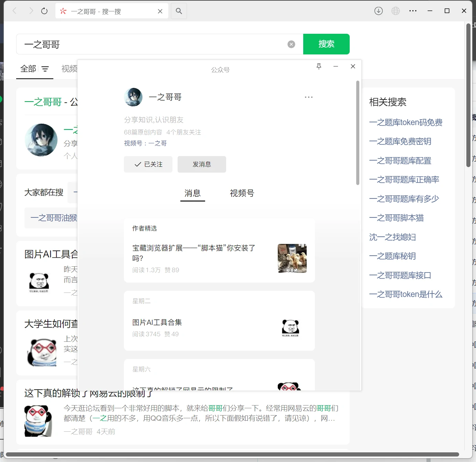Image resolution: width=476 pixels, height=462 pixels.
Task: Open more options on 一之哥哥 profile
Action: 309,97
